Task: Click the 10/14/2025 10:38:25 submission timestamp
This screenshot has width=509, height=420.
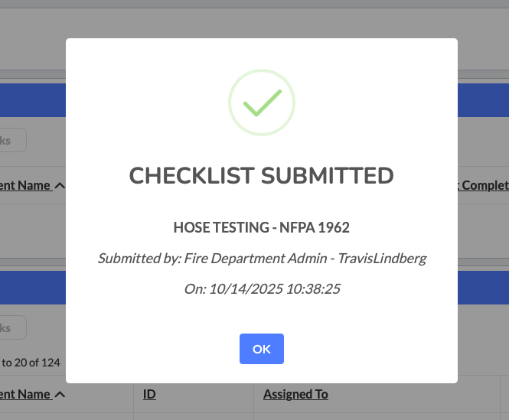Action: [x=275, y=289]
